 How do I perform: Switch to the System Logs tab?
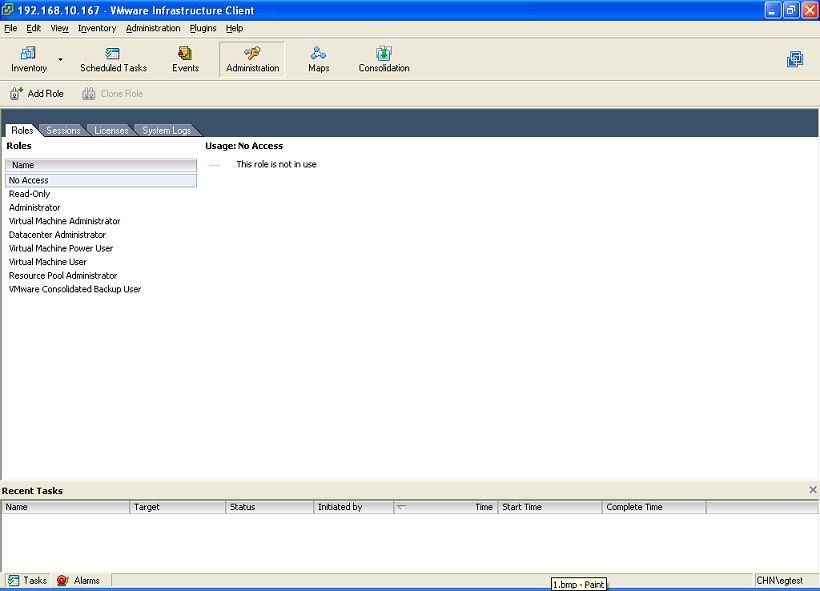166,130
